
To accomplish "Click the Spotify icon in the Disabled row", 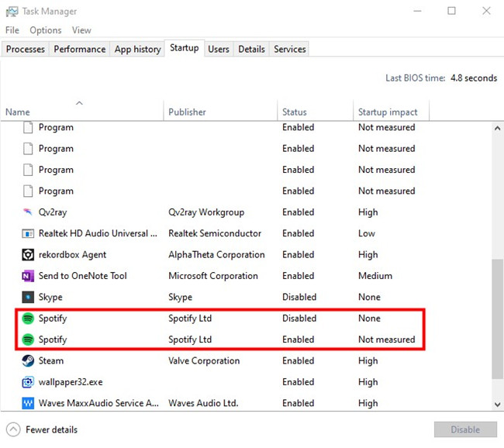I will tap(28, 318).
